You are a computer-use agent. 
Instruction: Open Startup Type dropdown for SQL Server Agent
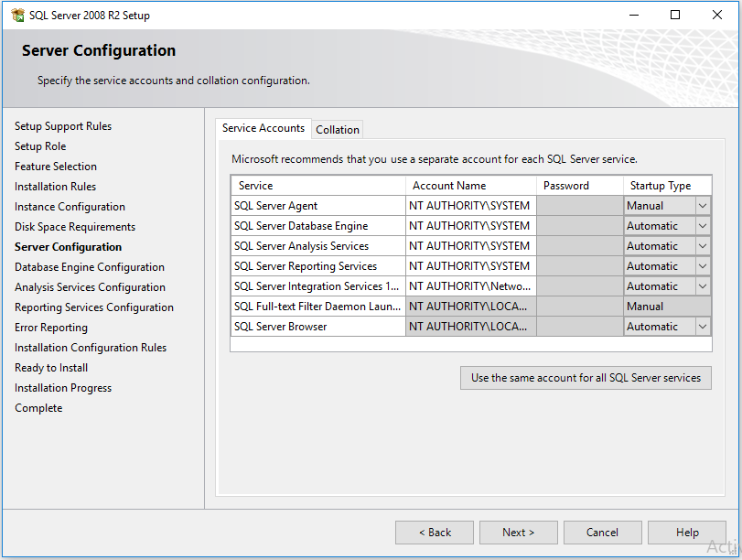(703, 206)
